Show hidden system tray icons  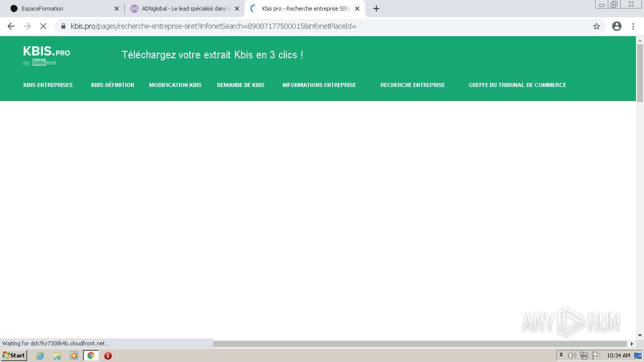561,355
